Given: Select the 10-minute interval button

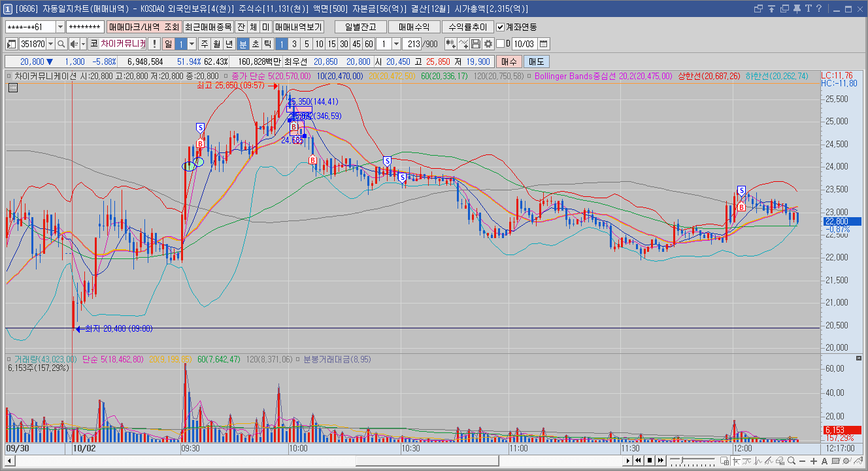Looking at the screenshot, I should (319, 44).
